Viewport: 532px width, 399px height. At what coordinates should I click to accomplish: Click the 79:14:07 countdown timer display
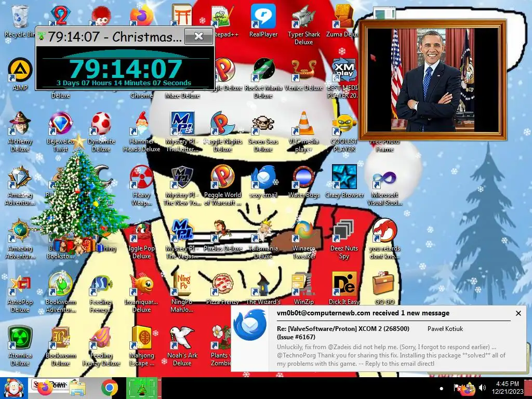point(125,69)
